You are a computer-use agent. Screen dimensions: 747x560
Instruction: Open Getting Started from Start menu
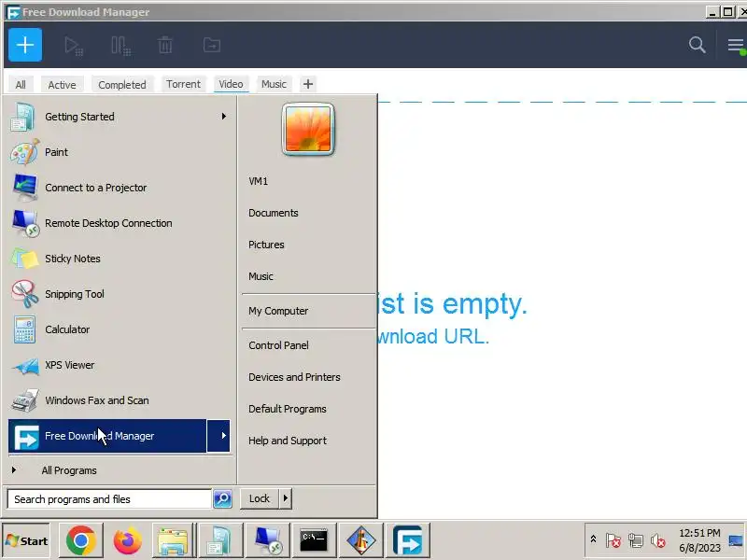[120, 117]
